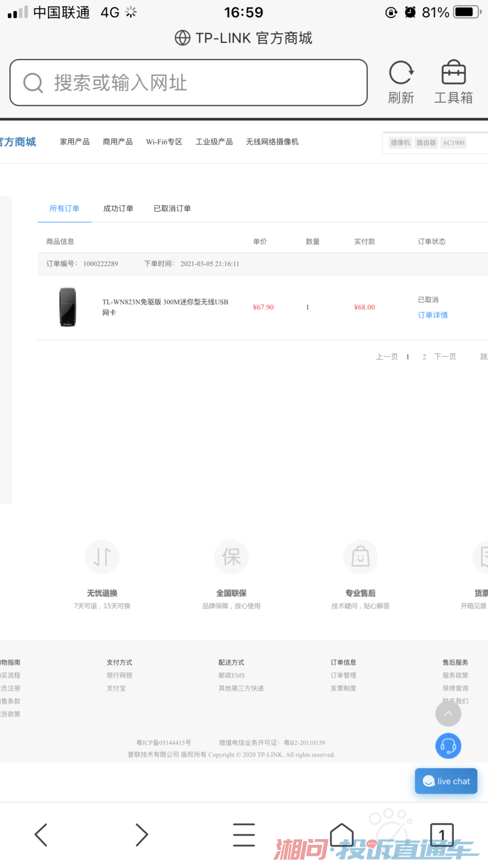Open the browser tabs counter
The height and width of the screenshot is (868, 488).
[x=442, y=834]
